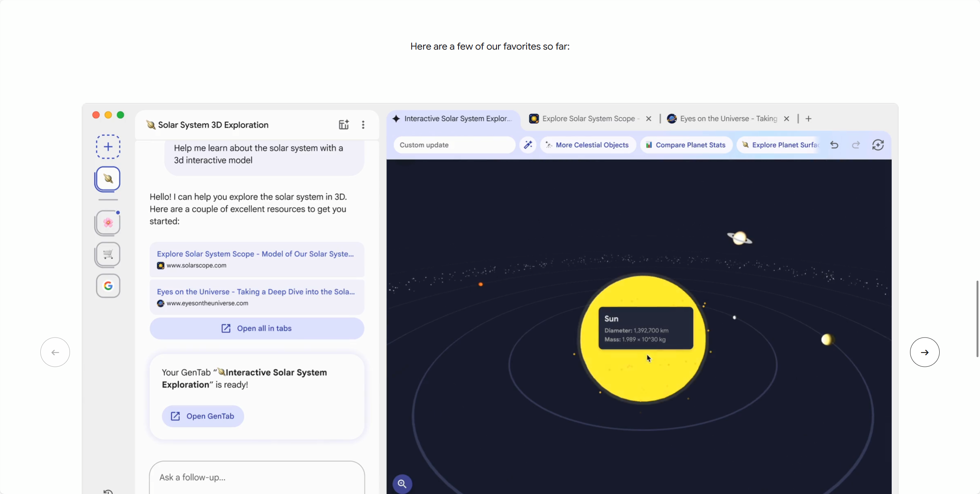This screenshot has height=494, width=980.
Task: Click the add-panel sparkle icon in header
Action: 344,125
